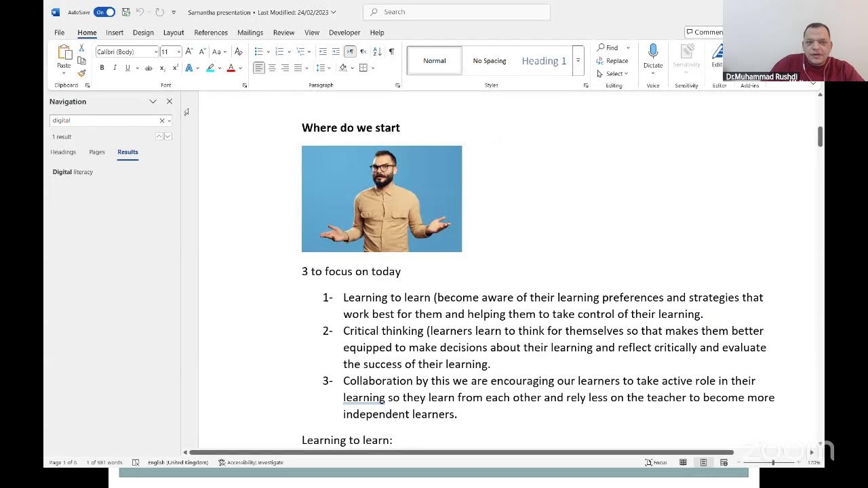Open the Review ribbon tab
868x488 pixels.
tap(283, 33)
